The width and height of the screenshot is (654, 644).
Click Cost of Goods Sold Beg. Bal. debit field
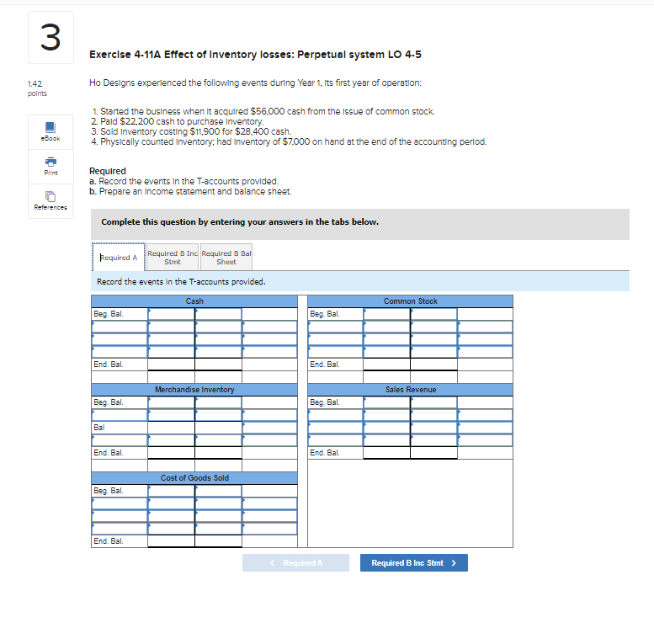pyautogui.click(x=171, y=491)
